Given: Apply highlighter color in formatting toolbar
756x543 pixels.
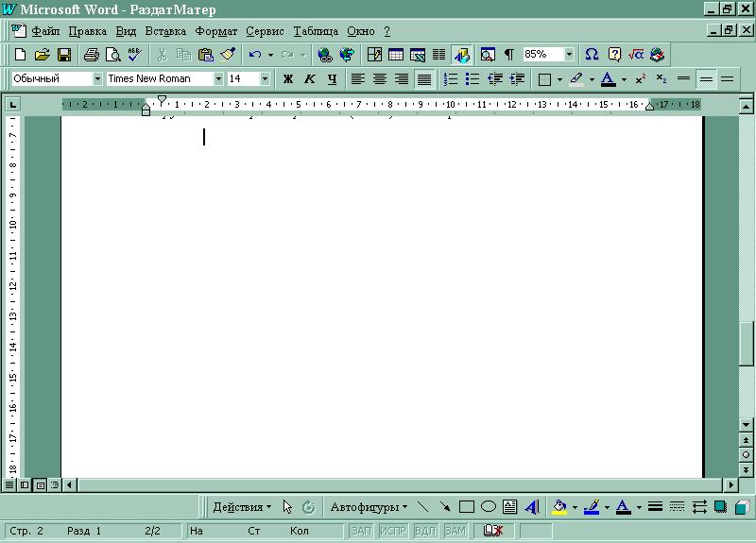Looking at the screenshot, I should [x=576, y=79].
